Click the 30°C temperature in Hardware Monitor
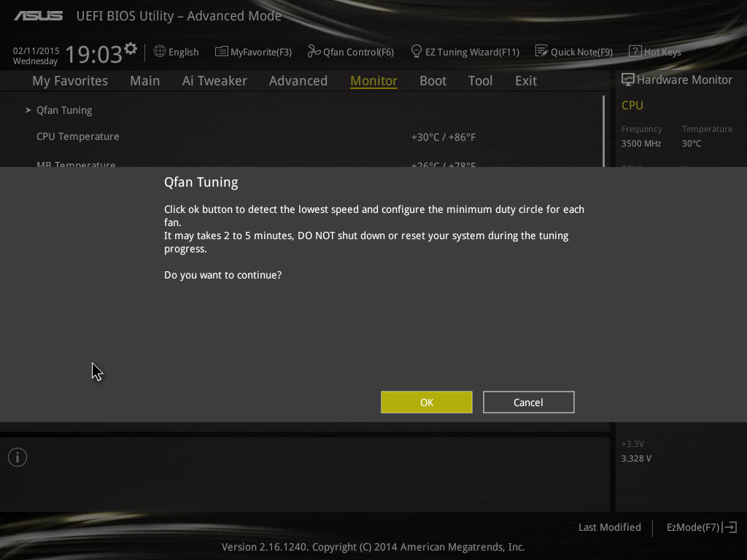Image resolution: width=747 pixels, height=560 pixels. coord(692,144)
